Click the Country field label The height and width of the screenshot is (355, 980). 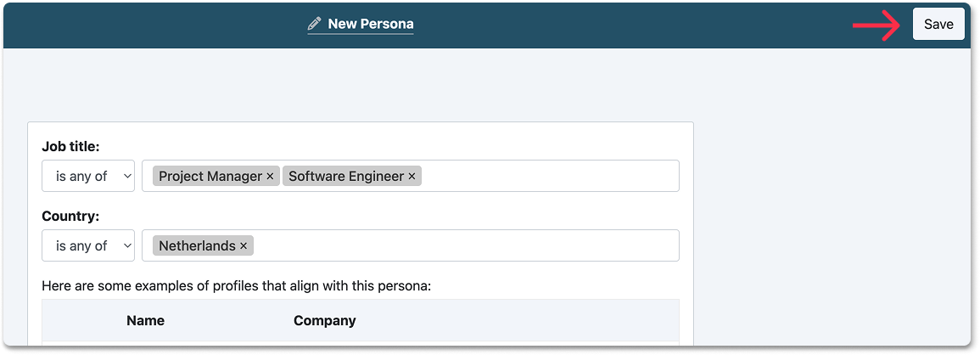(x=70, y=217)
